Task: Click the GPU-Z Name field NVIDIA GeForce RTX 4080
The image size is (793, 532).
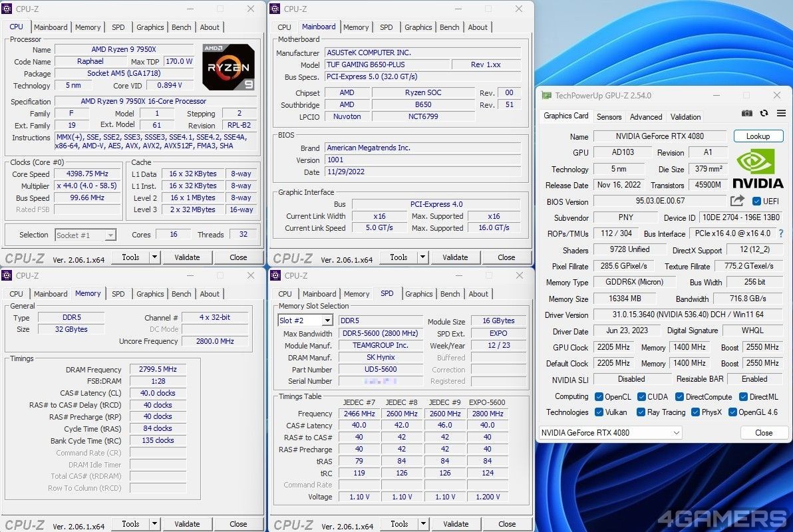Action: click(x=659, y=136)
